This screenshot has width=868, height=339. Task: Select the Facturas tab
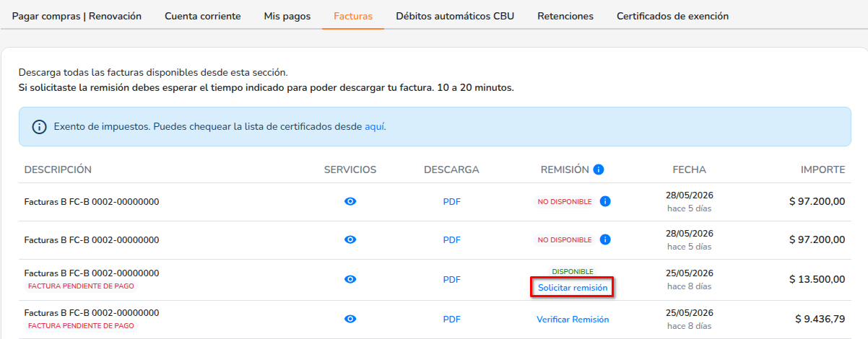(353, 16)
